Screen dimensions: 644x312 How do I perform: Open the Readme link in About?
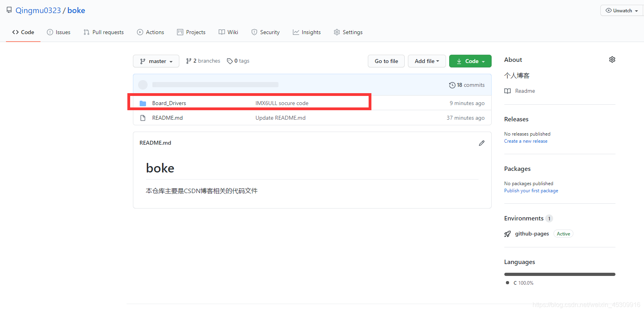pyautogui.click(x=525, y=91)
